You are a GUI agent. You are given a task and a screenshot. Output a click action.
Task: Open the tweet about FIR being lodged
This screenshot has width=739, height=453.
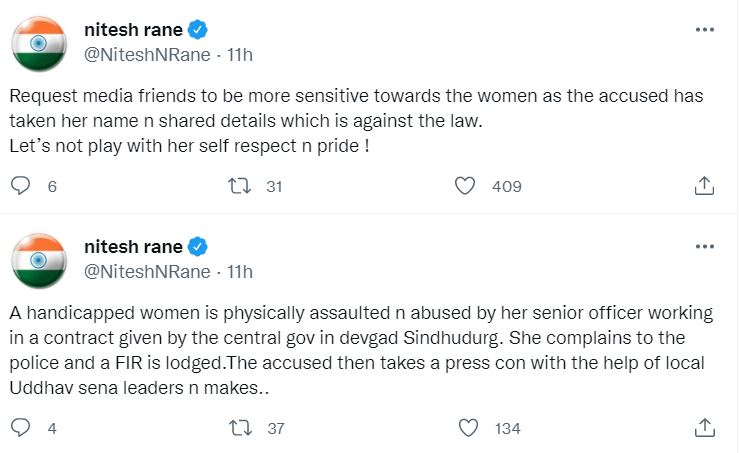(370, 351)
